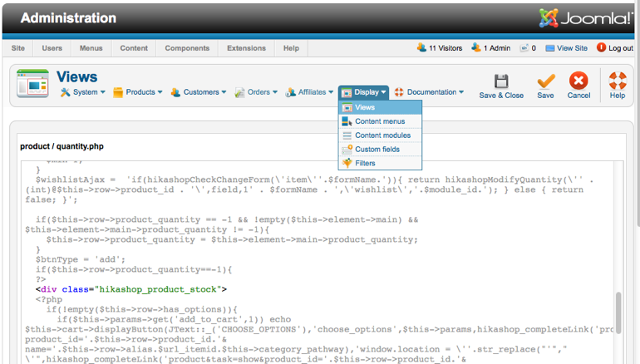Choose Filters from Display dropdown
640x364 pixels.
click(380, 163)
